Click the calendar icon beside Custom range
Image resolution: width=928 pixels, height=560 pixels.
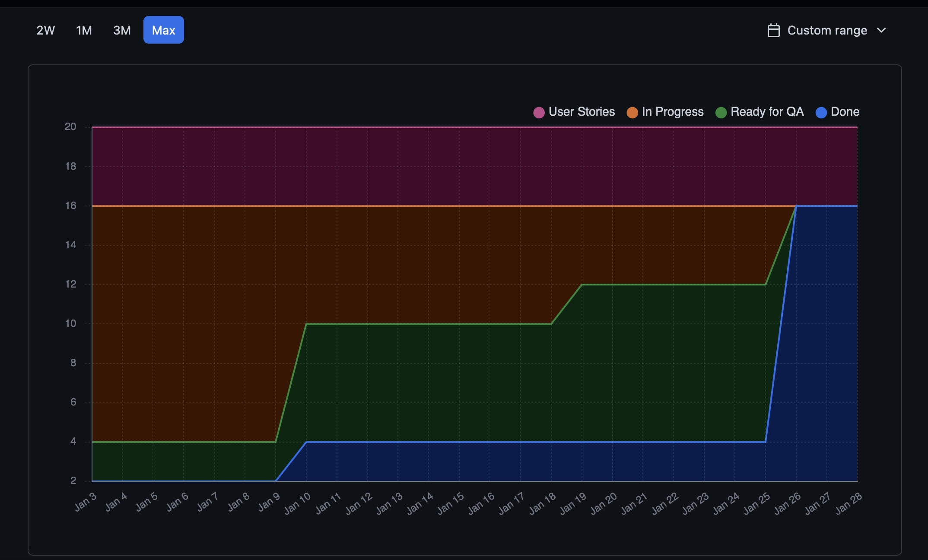pos(773,30)
